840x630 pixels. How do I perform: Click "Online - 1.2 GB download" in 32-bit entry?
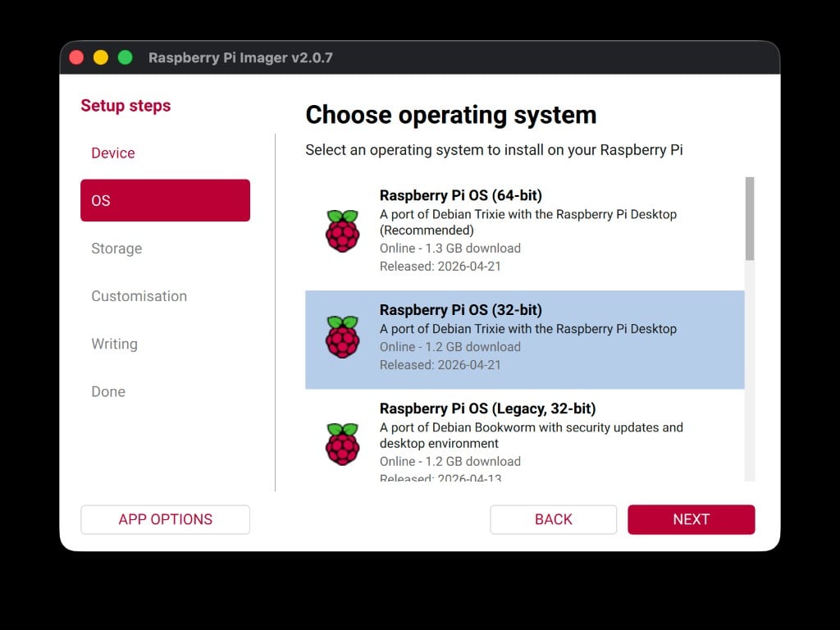[x=450, y=347]
